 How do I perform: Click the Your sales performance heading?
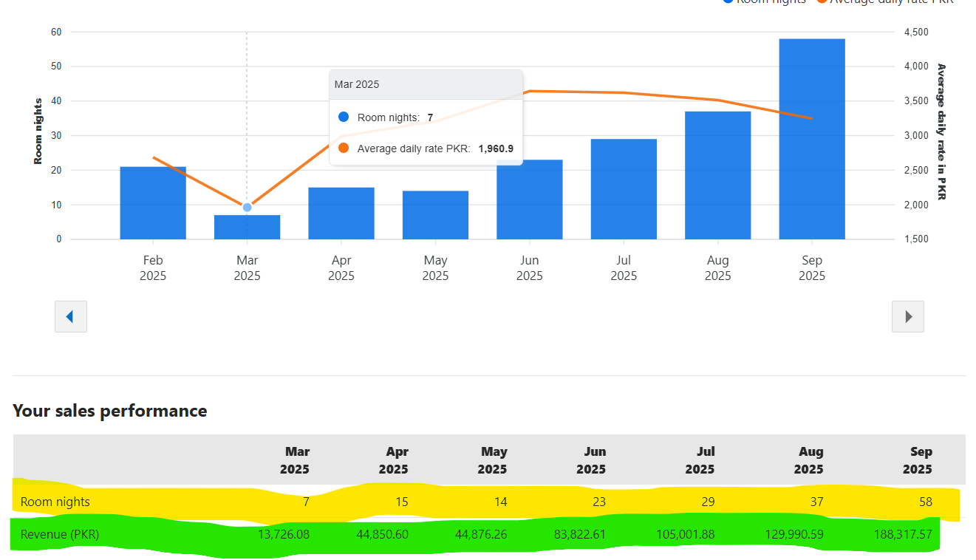click(x=110, y=411)
